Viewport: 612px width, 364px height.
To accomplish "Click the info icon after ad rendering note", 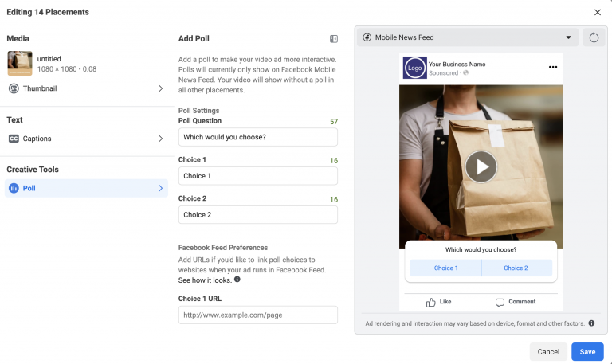I will point(591,323).
